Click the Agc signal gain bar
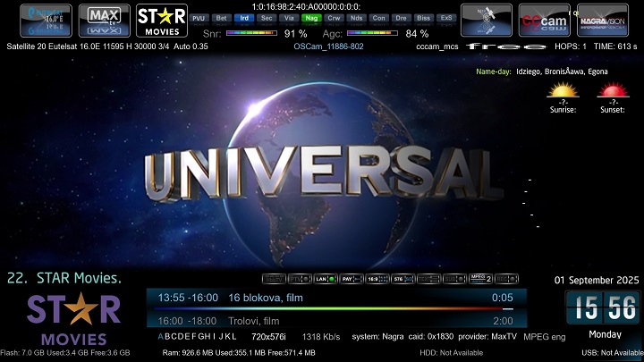The width and height of the screenshot is (644, 362). (372, 33)
